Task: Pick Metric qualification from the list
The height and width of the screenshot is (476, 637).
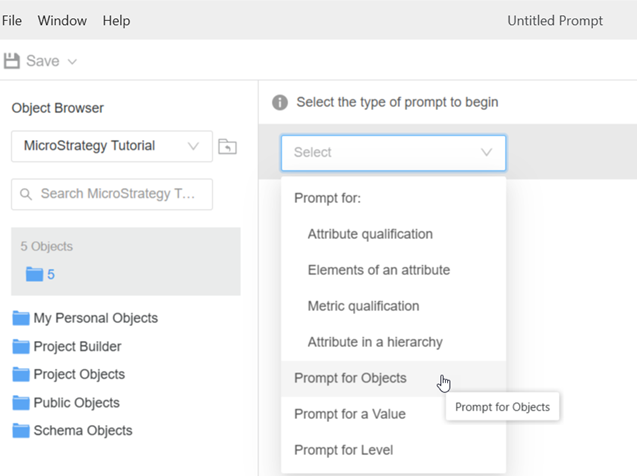Action: (363, 306)
